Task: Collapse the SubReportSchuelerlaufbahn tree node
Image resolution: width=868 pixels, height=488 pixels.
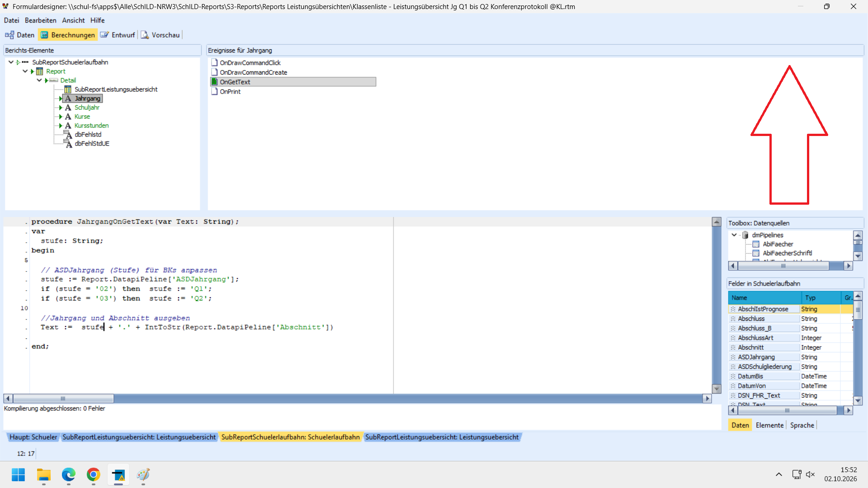Action: [11, 62]
